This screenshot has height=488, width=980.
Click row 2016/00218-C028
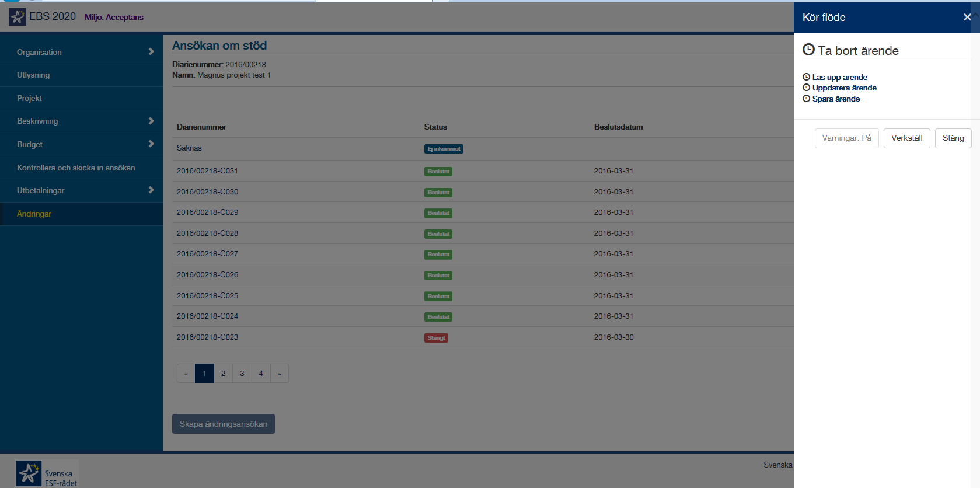[x=483, y=233]
